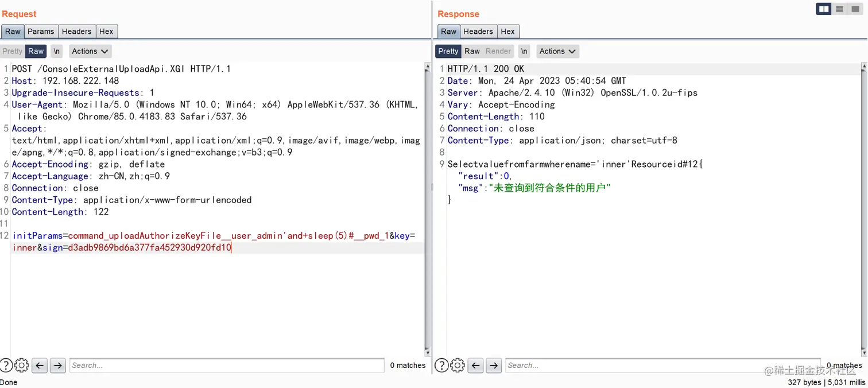The image size is (868, 388).
Task: Go to previous match in Request panel
Action: click(x=40, y=365)
